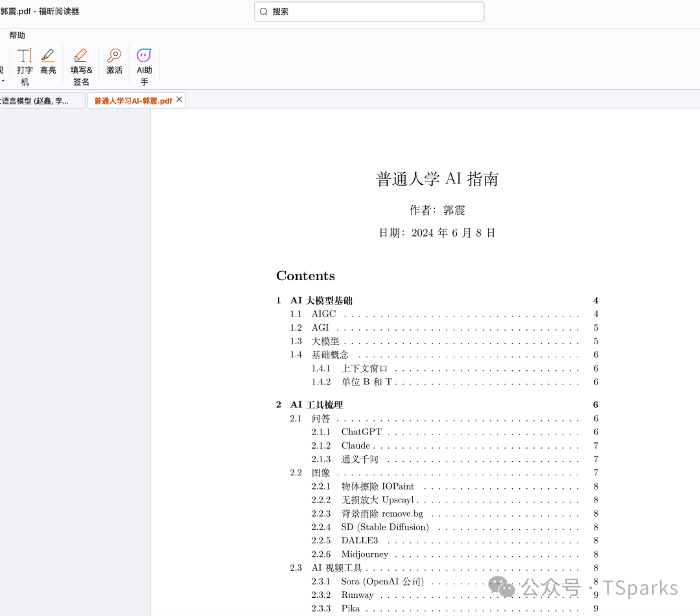
Task: Open contents entry 1.4.1 上下文窗口
Action: point(455,368)
